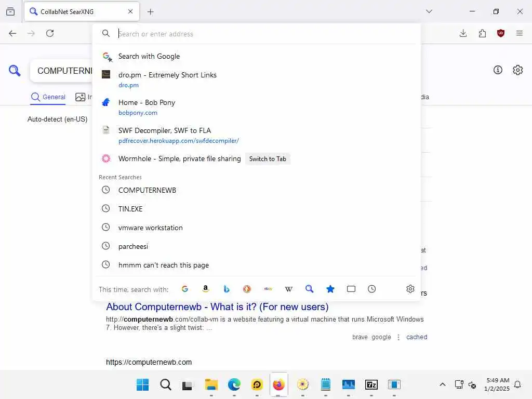Image resolution: width=532 pixels, height=399 pixels.
Task: Search bookmarks using the star icon
Action: point(330,289)
